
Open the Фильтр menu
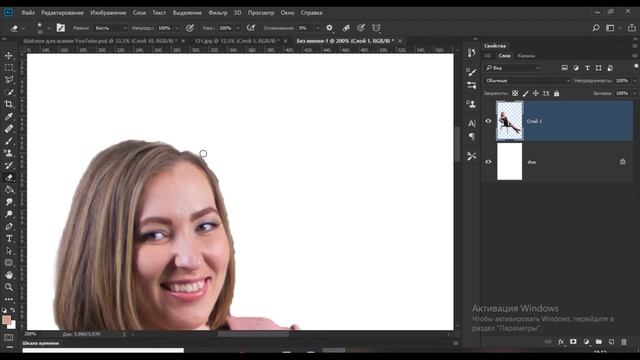(x=218, y=13)
